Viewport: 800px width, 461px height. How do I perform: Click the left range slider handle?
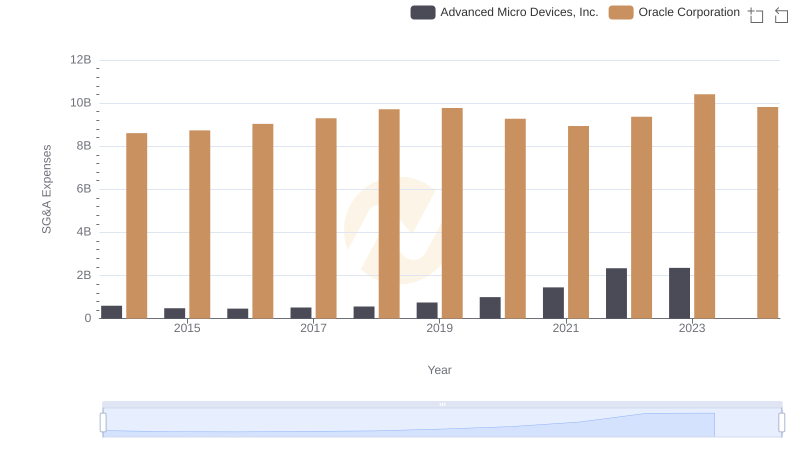[103, 423]
